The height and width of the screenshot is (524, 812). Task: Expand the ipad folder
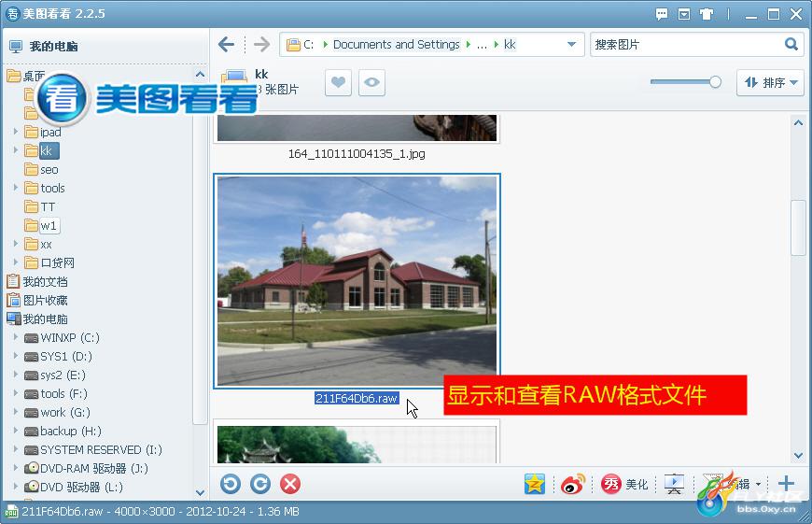16,132
